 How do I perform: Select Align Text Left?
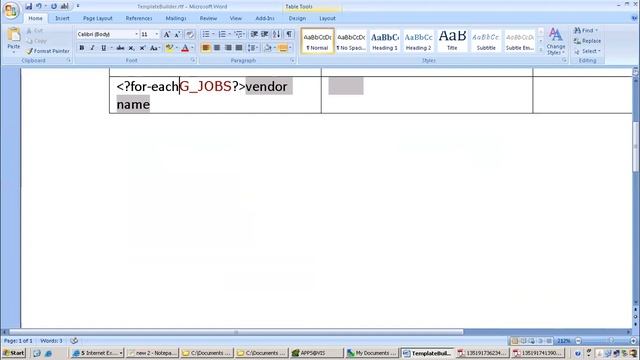[206, 48]
